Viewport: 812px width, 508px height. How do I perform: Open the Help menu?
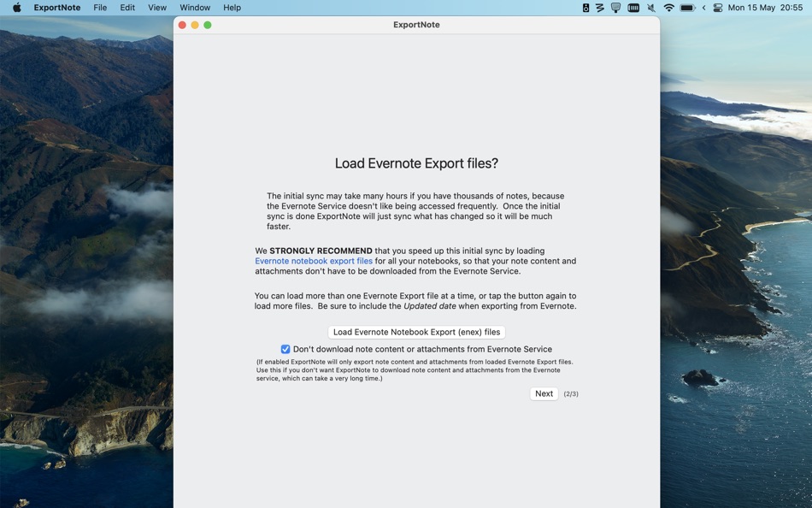[x=232, y=8]
